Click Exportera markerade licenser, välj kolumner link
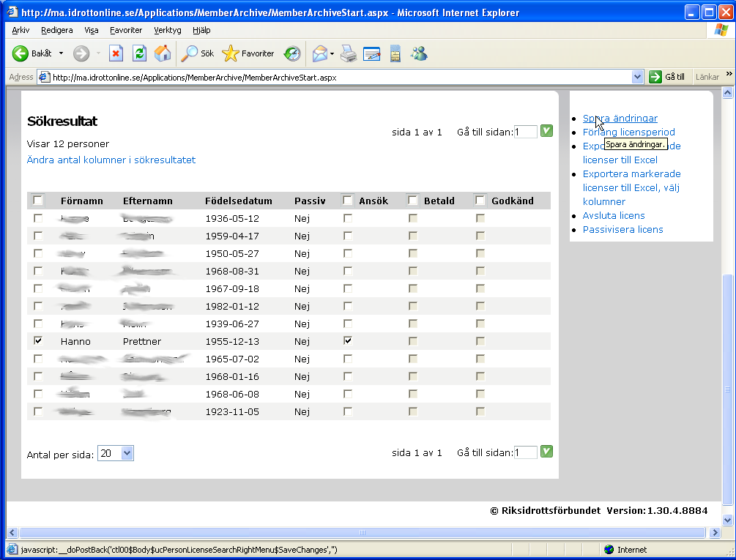Screen dimensions: 736x560 [631, 187]
